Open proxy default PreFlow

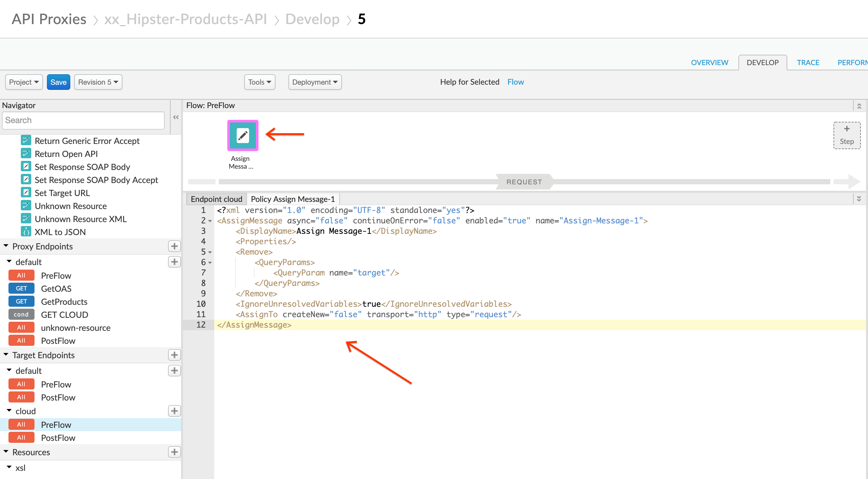coord(56,275)
